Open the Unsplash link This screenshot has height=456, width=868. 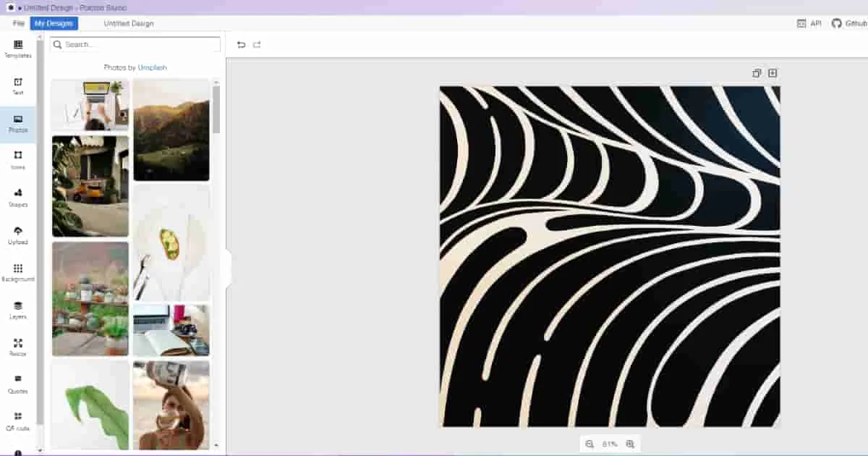pos(153,67)
